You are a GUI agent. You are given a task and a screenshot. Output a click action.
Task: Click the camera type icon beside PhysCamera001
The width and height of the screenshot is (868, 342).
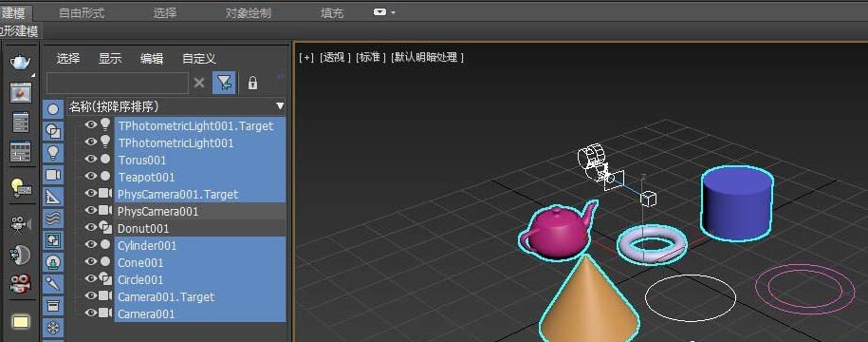click(105, 211)
